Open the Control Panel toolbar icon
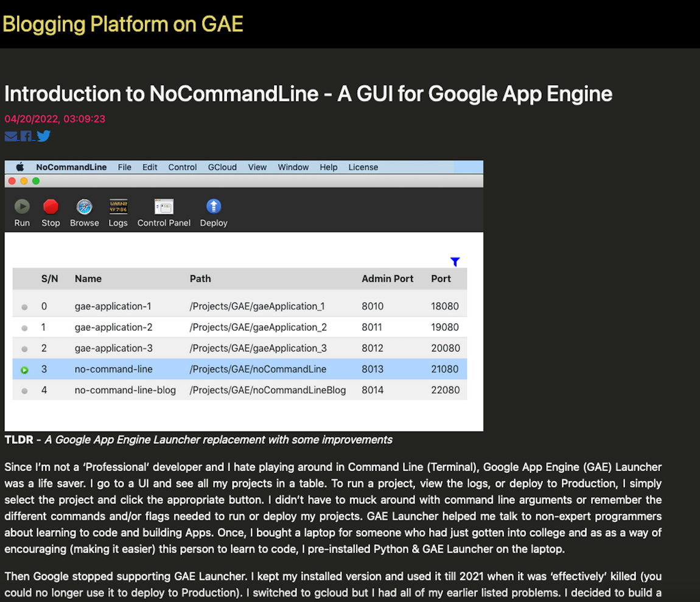This screenshot has height=602, width=700. pyautogui.click(x=164, y=207)
